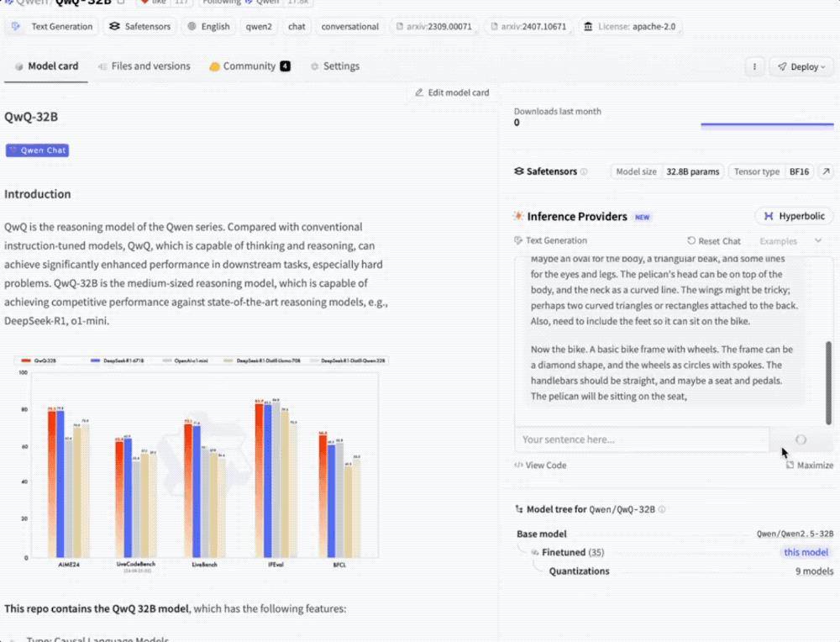
Task: Click the chat tag
Action: pos(297,26)
